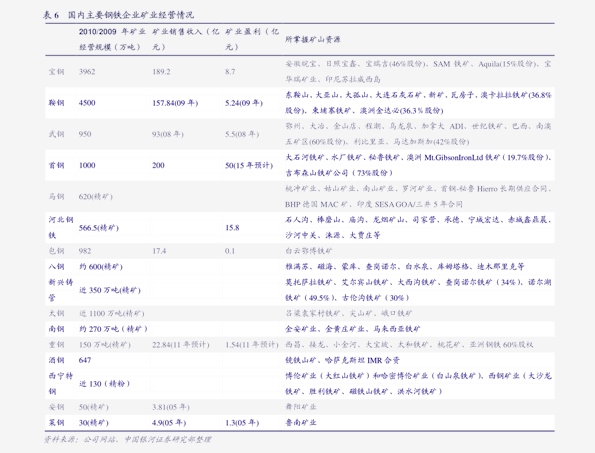Select the row label '重钢'
The height and width of the screenshot is (453, 595).
(x=57, y=344)
